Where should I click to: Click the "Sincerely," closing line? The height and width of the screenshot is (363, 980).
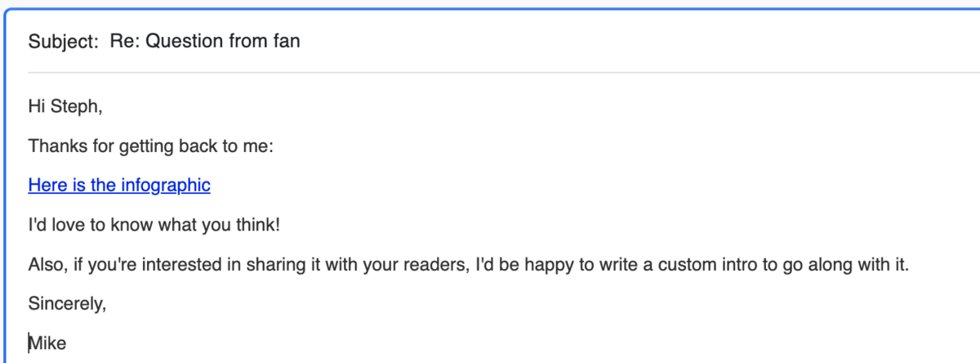click(x=67, y=304)
